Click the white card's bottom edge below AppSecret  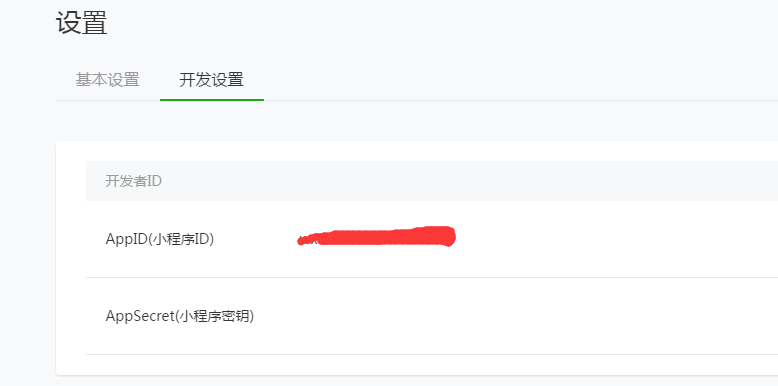click(x=417, y=366)
